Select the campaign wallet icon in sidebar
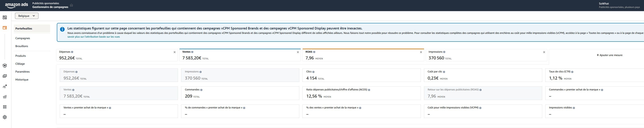 5,28
